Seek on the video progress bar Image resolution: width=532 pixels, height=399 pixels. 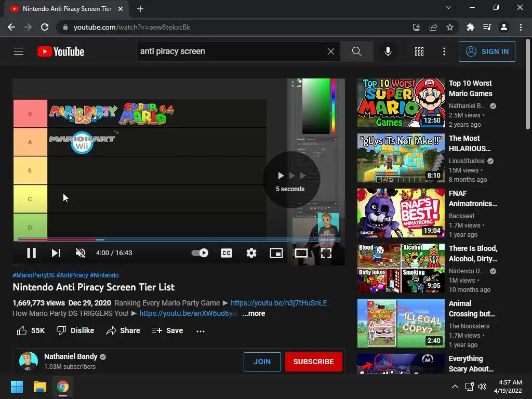point(179,240)
